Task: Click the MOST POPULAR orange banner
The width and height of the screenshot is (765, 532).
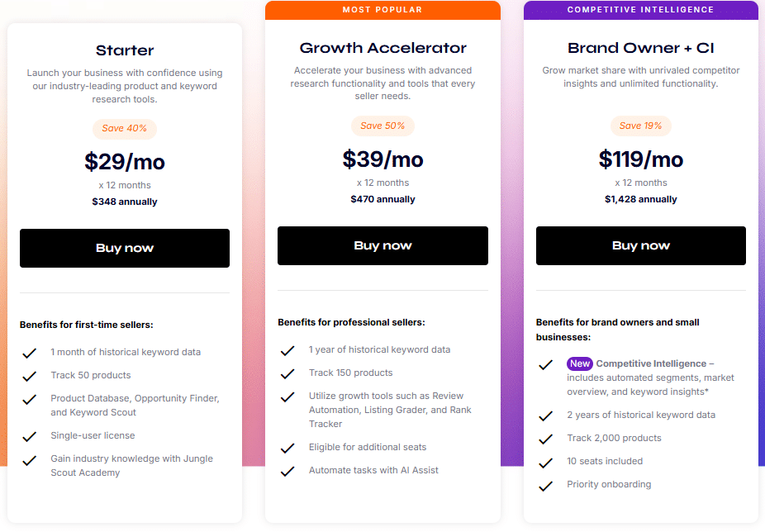Action: coord(382,10)
